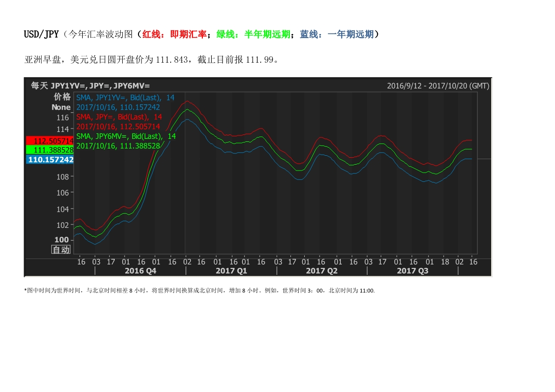Image resolution: width=555 pixels, height=392 pixels.
Task: Click the 18 date tick on time axis
Action: point(445,262)
